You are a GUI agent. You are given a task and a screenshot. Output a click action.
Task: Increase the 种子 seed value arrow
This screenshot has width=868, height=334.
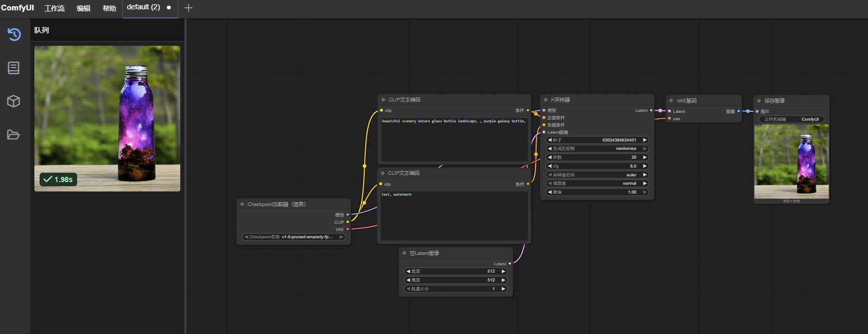[644, 140]
